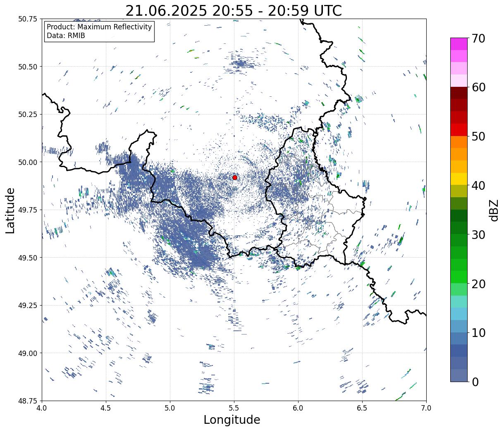Click the latitude tick label 50.75
This screenshot has width=504, height=430.
[28, 19]
